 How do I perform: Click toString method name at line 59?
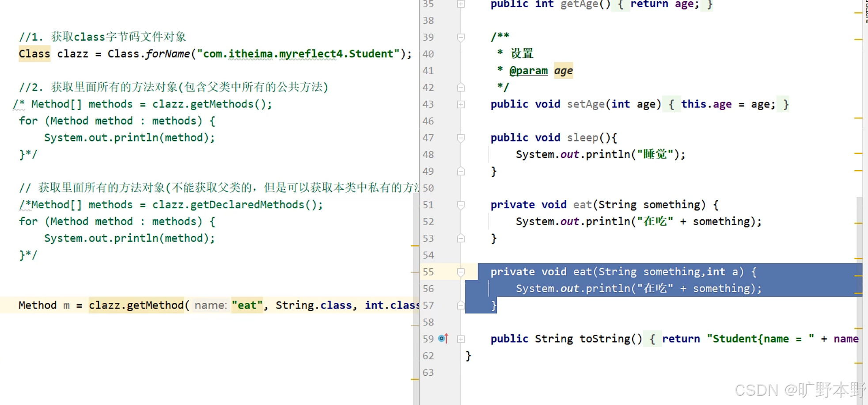[605, 339]
